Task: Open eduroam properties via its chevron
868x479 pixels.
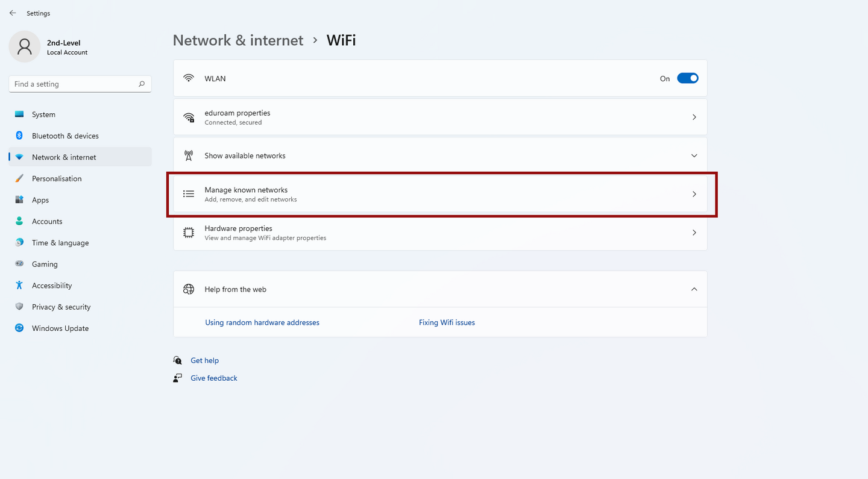Action: pyautogui.click(x=694, y=117)
